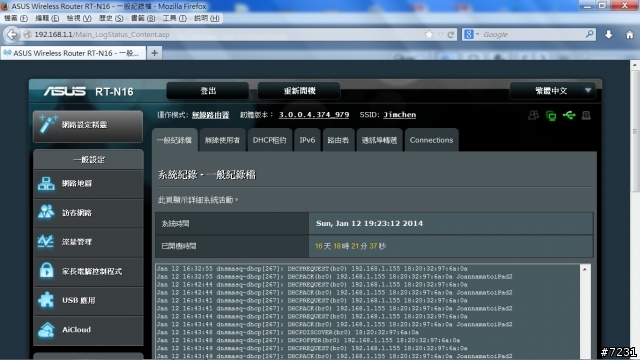The width and height of the screenshot is (640, 360).
Task: Click the Google search engine icon
Action: click(x=469, y=35)
